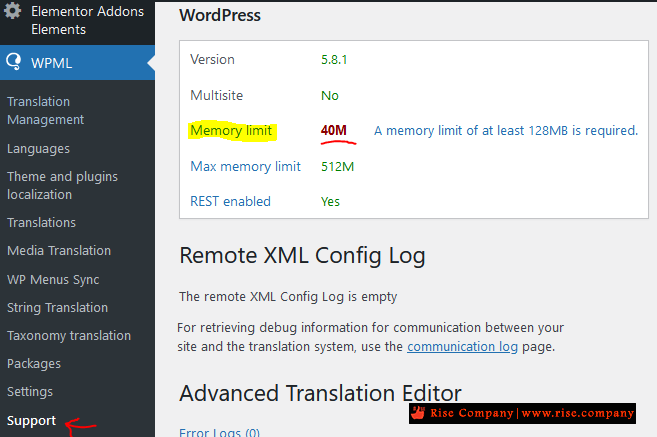Click the REST enabled link
Image resolution: width=657 pixels, height=437 pixels.
coord(230,202)
